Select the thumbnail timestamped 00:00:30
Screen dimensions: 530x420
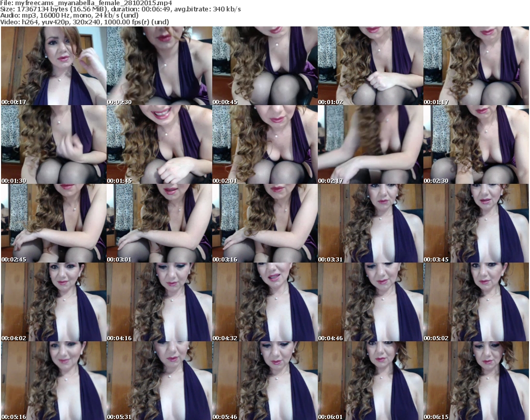[159, 66]
